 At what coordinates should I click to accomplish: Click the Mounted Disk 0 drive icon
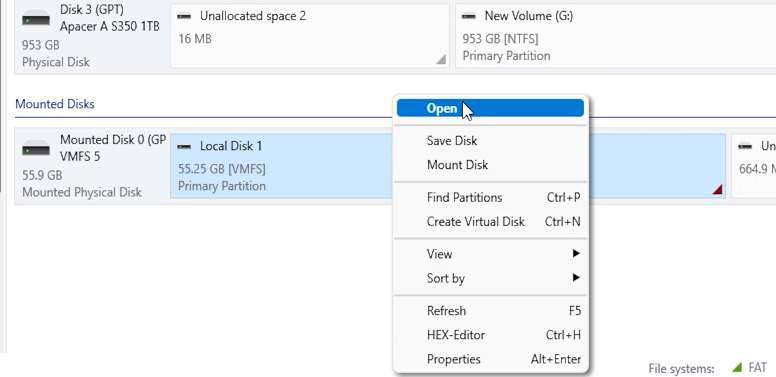36,148
